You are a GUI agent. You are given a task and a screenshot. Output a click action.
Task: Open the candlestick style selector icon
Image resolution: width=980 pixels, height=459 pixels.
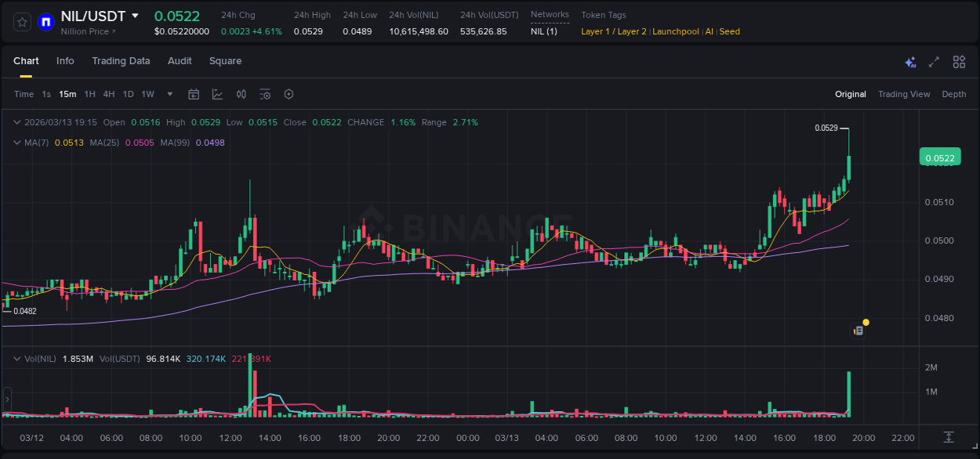coord(241,94)
